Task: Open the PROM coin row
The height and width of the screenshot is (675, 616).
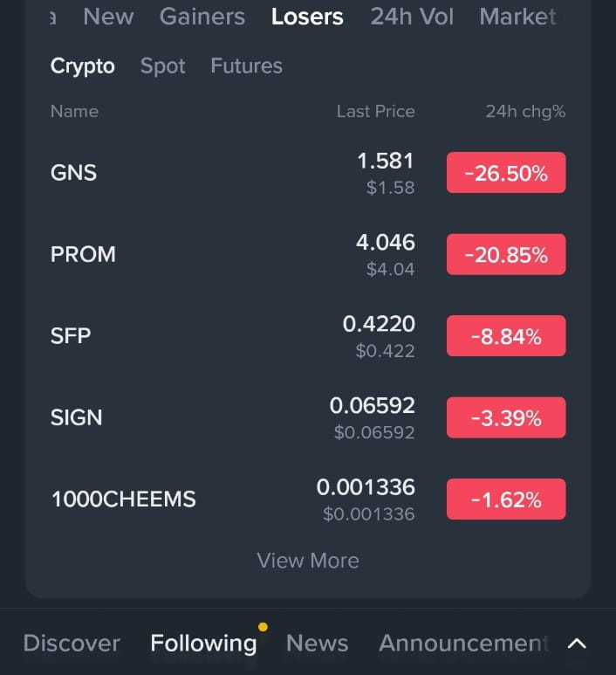Action: click(308, 254)
